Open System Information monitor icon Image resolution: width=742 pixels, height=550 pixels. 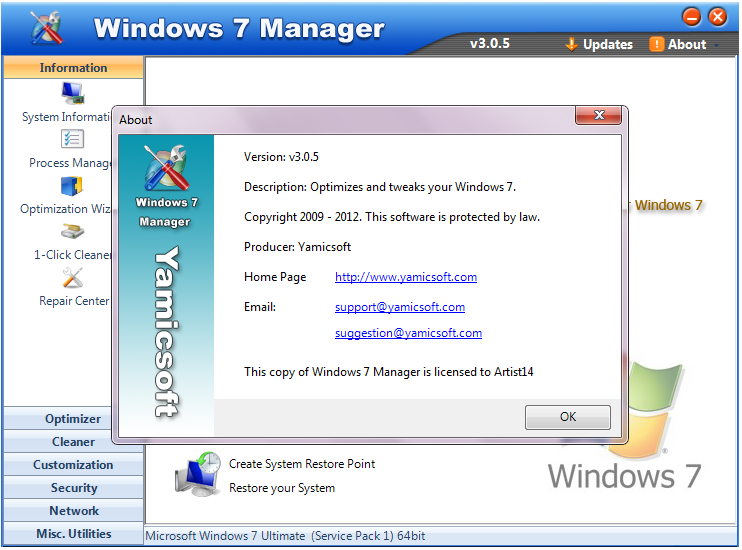tap(73, 93)
